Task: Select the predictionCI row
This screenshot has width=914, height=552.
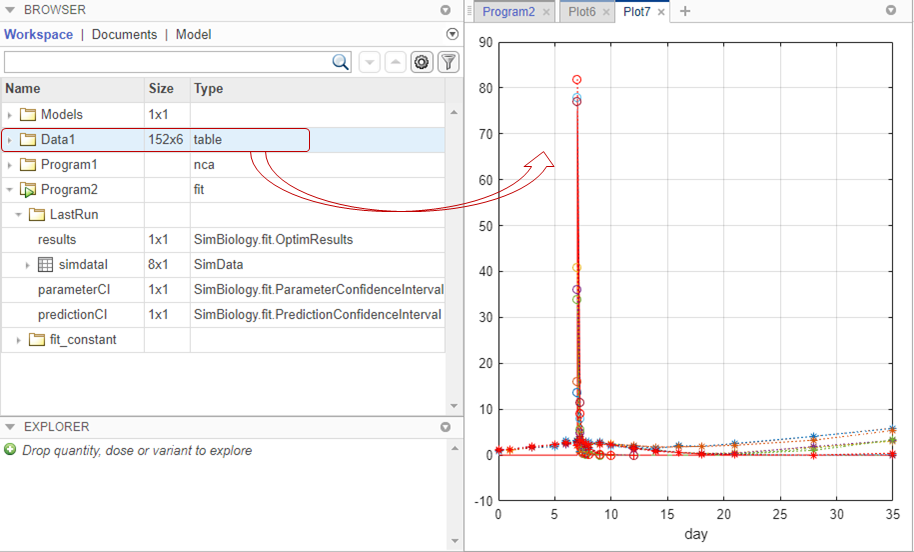Action: [223, 315]
